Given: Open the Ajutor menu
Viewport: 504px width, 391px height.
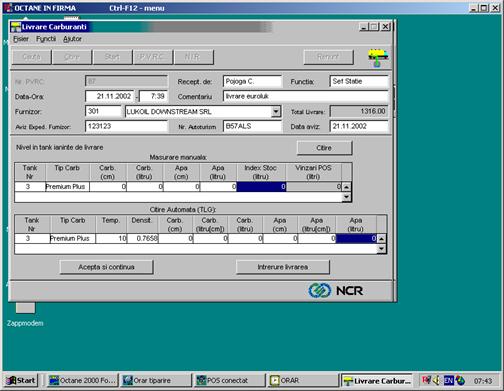Looking at the screenshot, I should 72,39.
